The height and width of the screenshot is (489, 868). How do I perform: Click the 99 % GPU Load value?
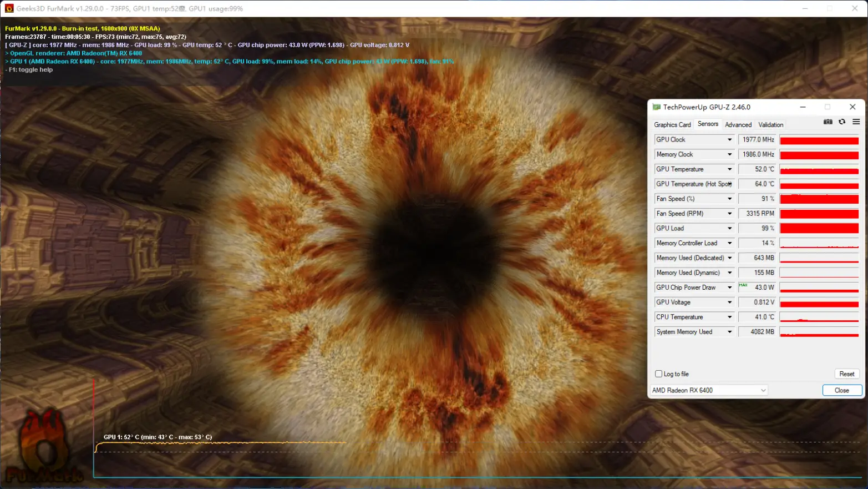[757, 228]
